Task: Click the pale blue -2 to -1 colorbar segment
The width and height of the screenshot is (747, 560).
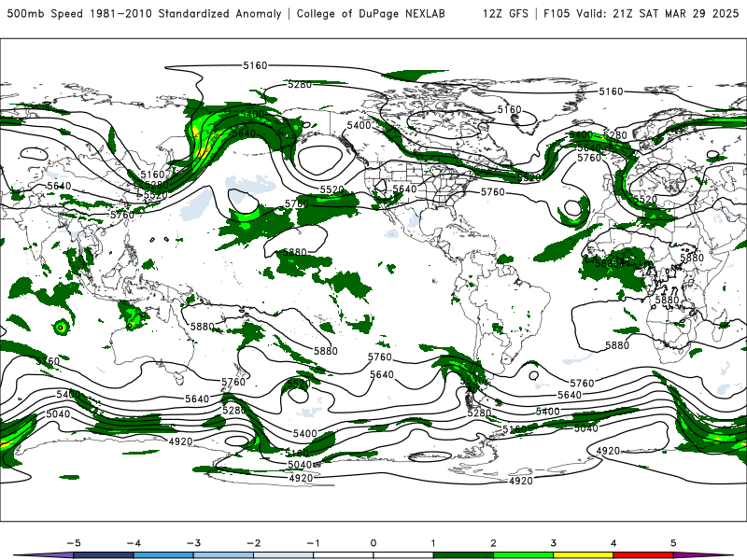Action: point(284,555)
